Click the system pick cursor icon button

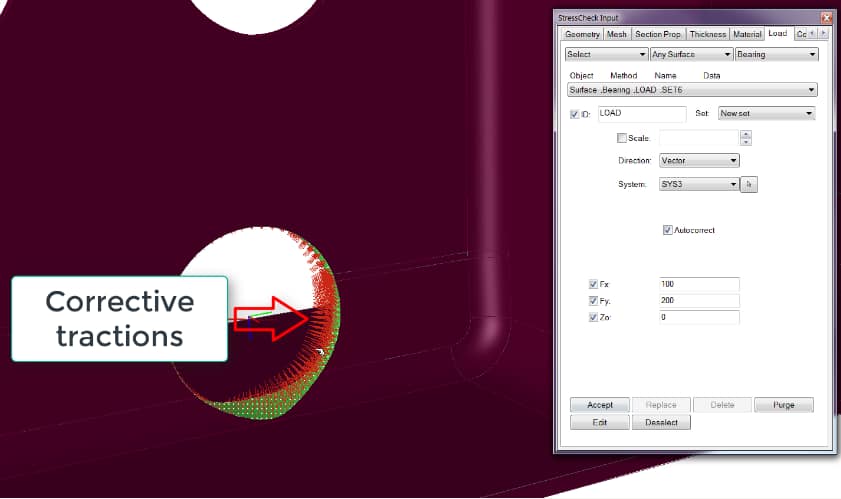751,185
